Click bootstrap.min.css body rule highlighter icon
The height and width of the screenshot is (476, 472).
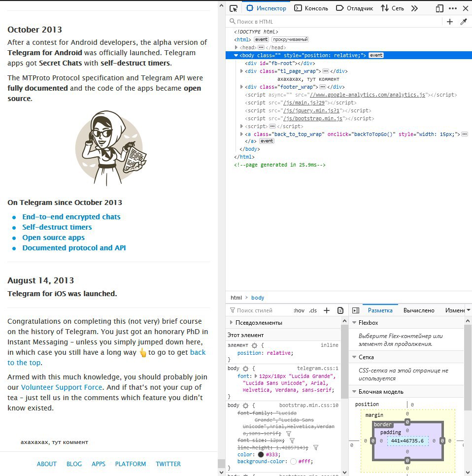pos(245,405)
